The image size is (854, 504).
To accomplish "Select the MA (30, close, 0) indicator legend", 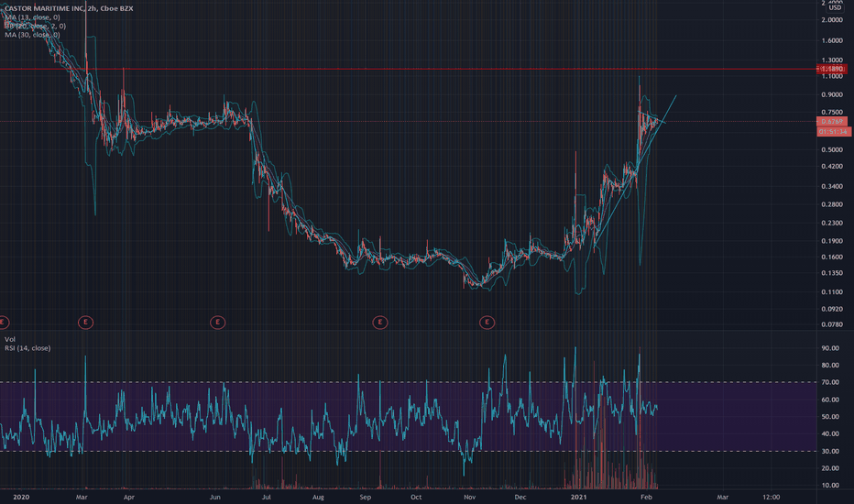I will [x=32, y=35].
